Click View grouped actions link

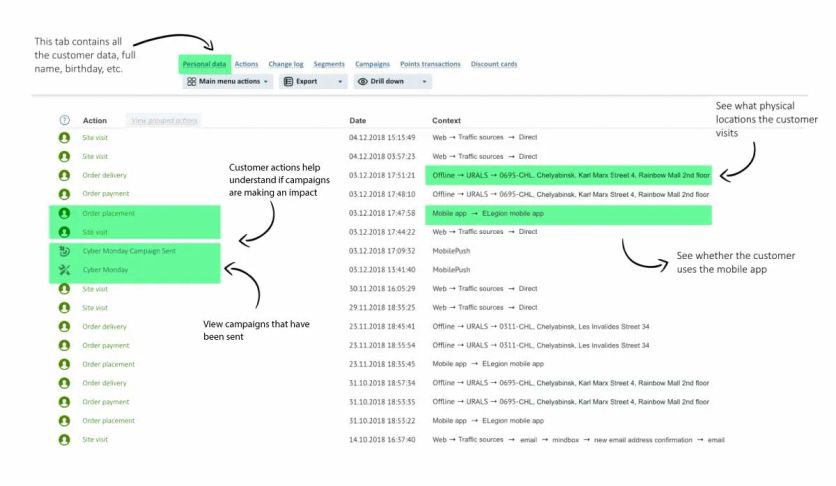[x=164, y=121]
